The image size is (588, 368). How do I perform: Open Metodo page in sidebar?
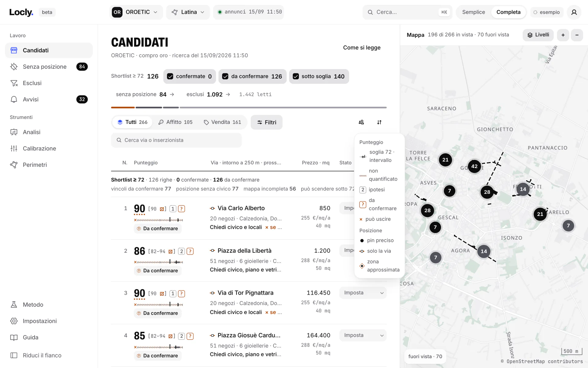(x=49, y=305)
